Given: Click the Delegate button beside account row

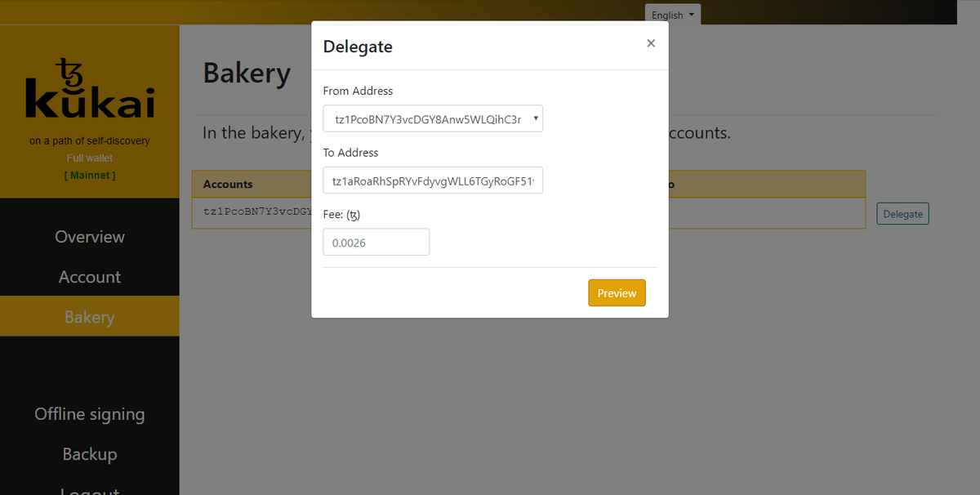Looking at the screenshot, I should 902,214.
